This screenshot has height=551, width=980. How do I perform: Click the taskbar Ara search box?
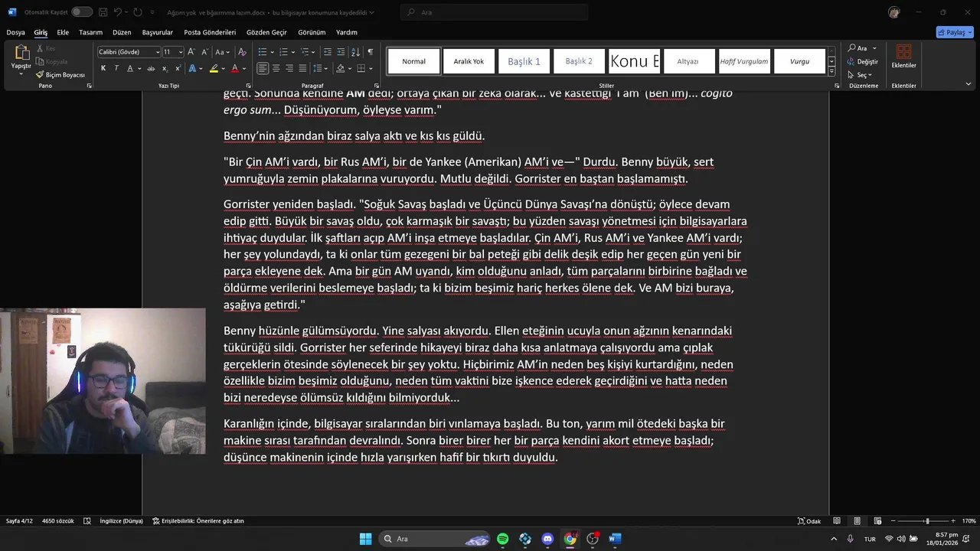click(x=433, y=539)
